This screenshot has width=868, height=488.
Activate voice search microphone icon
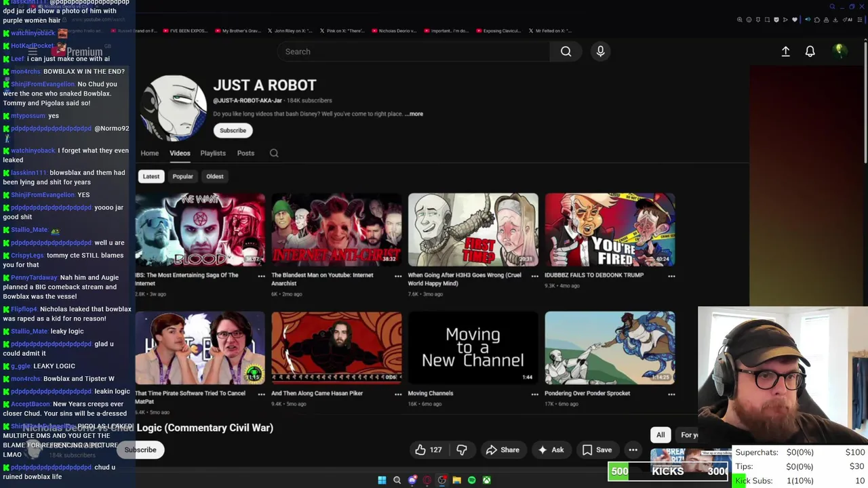coord(600,52)
